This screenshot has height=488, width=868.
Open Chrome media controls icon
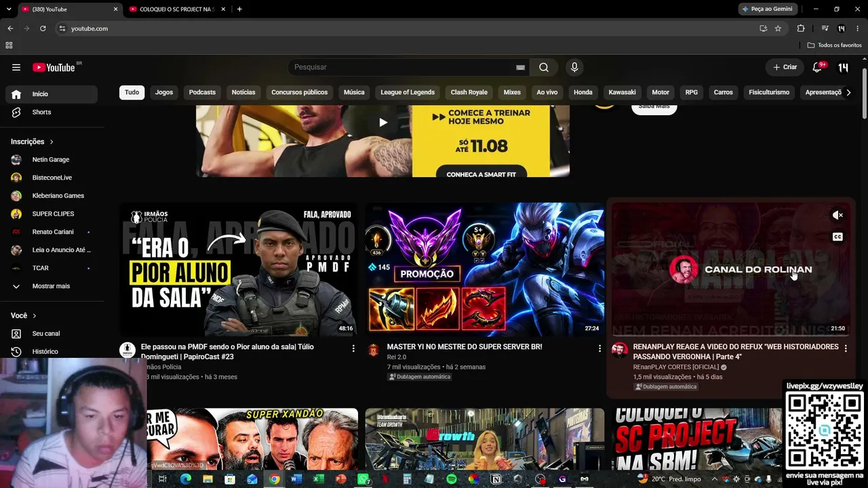pyautogui.click(x=825, y=28)
